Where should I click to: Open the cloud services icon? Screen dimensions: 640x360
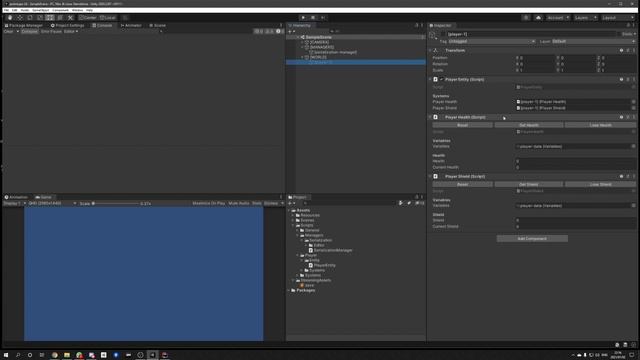[538, 18]
